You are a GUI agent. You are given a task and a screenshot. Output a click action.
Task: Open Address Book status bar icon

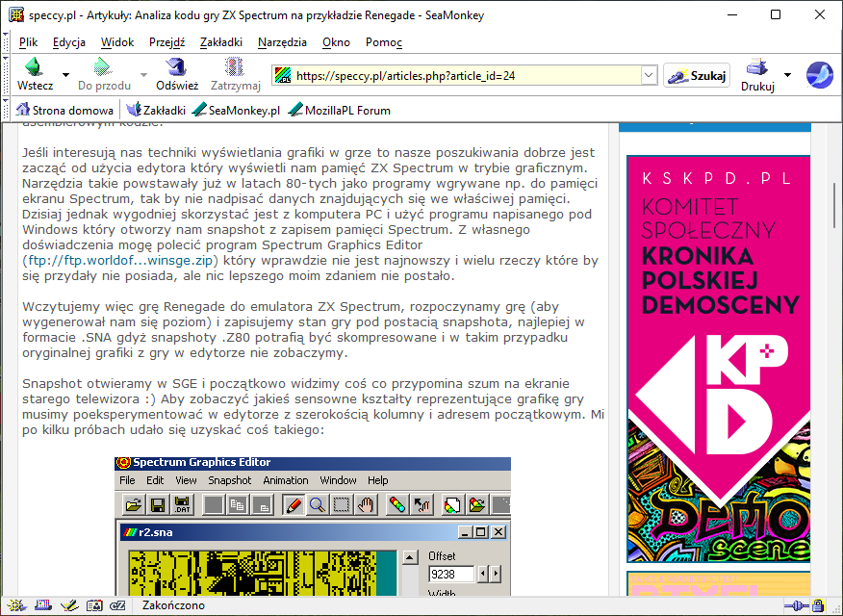coord(94,605)
